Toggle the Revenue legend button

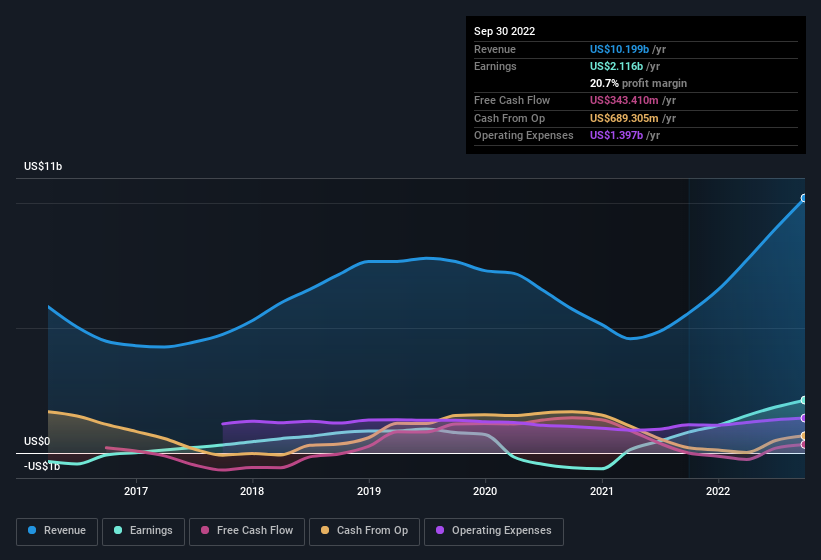pos(57,531)
